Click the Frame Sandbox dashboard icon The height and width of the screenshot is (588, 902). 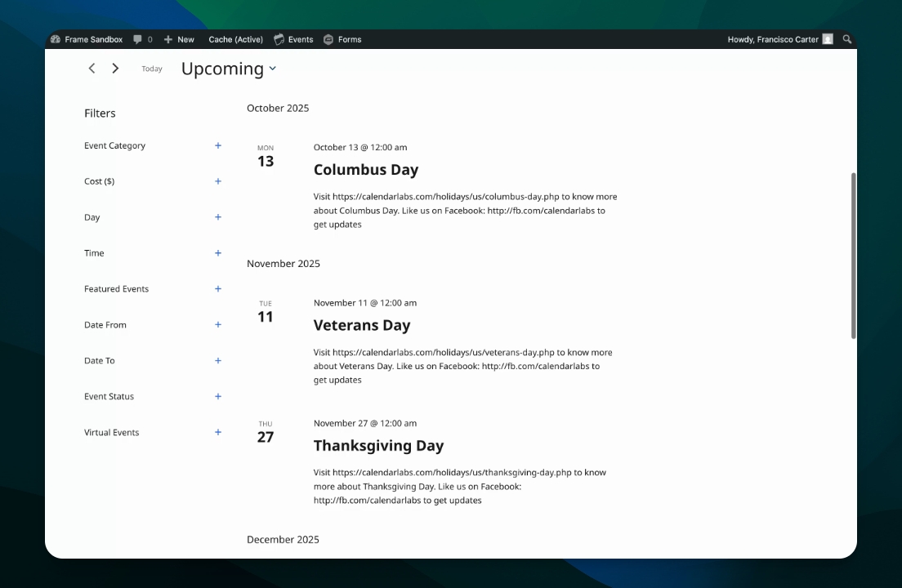tap(56, 40)
